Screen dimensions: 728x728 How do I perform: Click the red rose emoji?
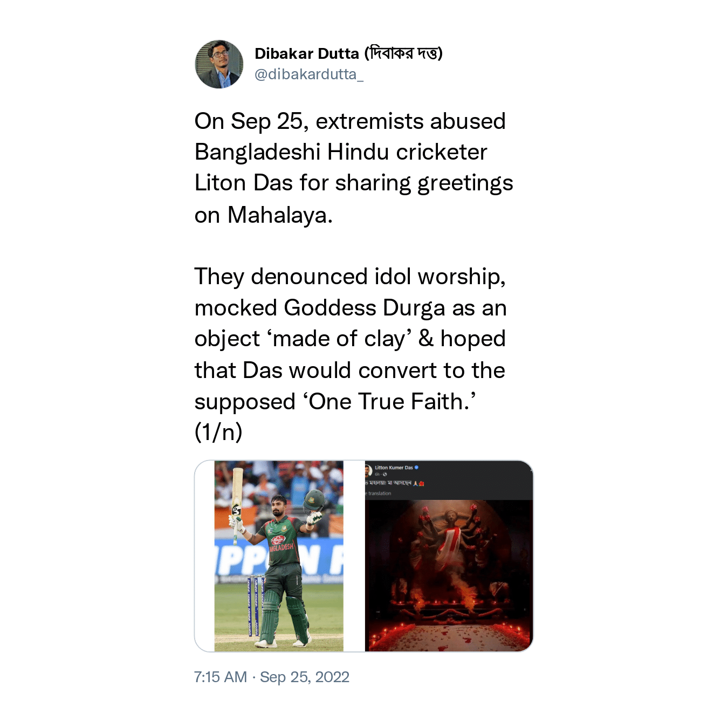(421, 484)
